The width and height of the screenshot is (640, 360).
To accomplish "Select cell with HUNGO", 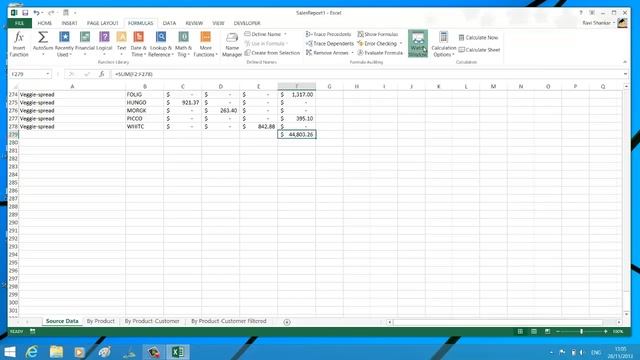I will point(144,102).
